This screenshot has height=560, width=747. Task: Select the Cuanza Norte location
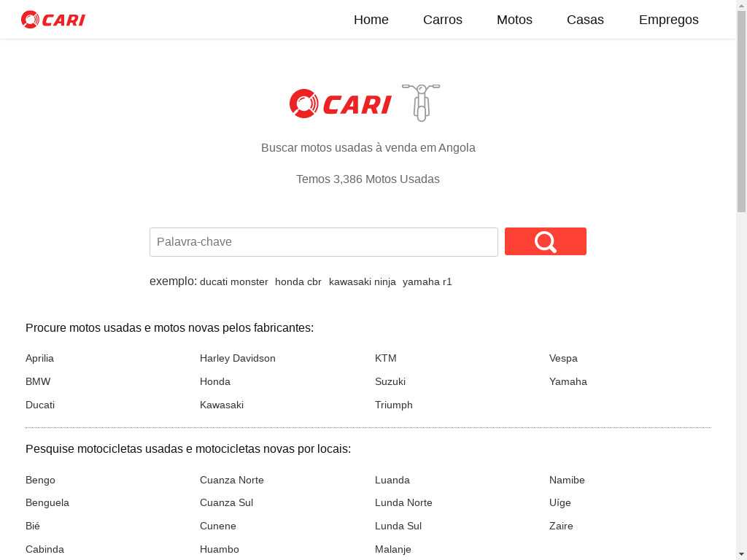231,480
